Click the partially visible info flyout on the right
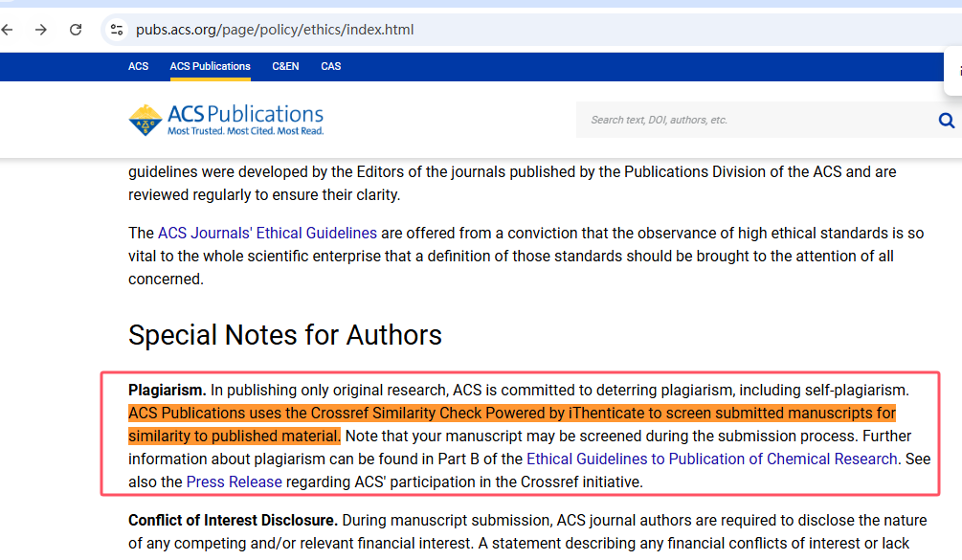 pos(954,71)
